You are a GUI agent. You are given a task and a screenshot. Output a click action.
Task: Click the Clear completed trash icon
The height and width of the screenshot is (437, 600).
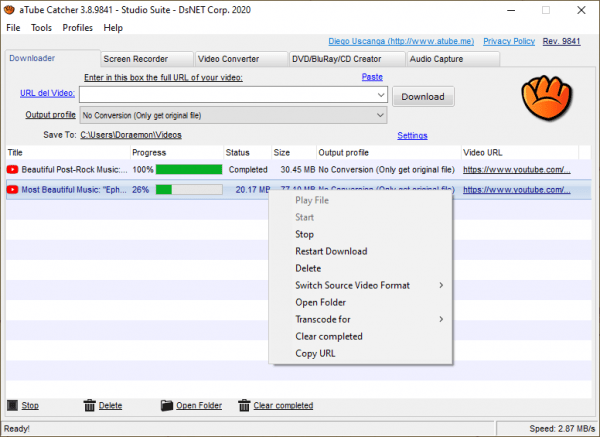(x=244, y=405)
